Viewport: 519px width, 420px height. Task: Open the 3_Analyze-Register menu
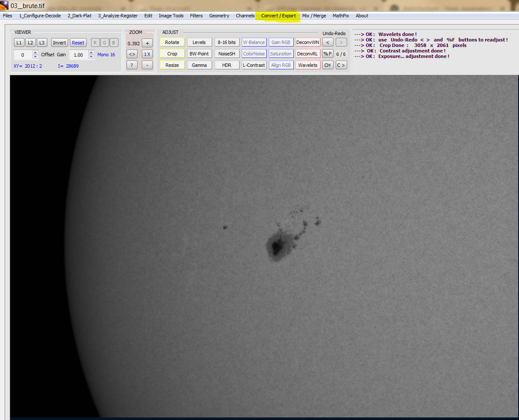[x=118, y=16]
